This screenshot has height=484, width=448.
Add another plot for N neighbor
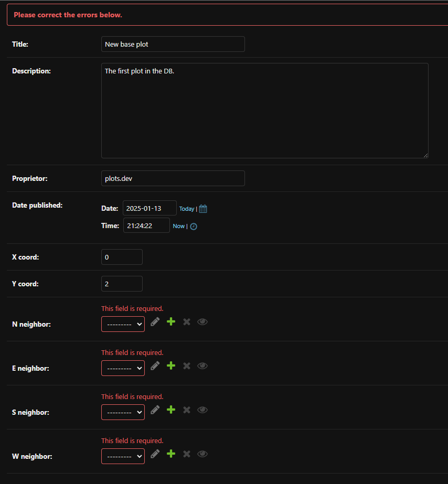(x=170, y=321)
